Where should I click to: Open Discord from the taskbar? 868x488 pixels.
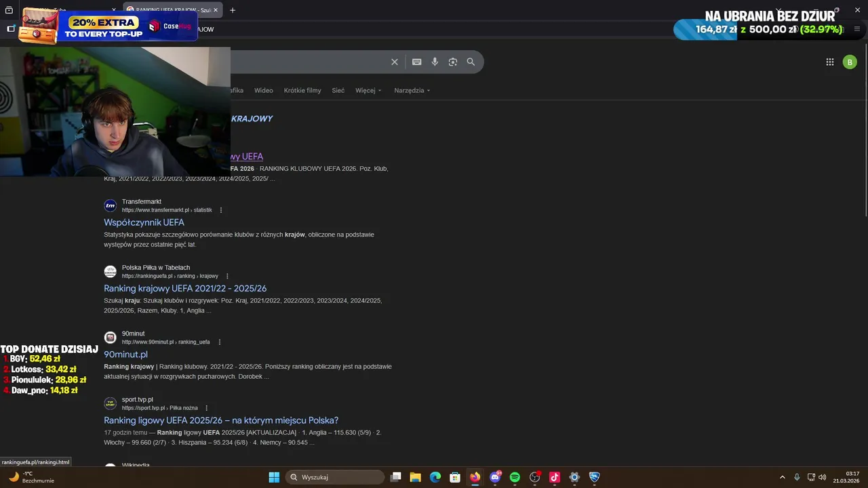point(495,477)
